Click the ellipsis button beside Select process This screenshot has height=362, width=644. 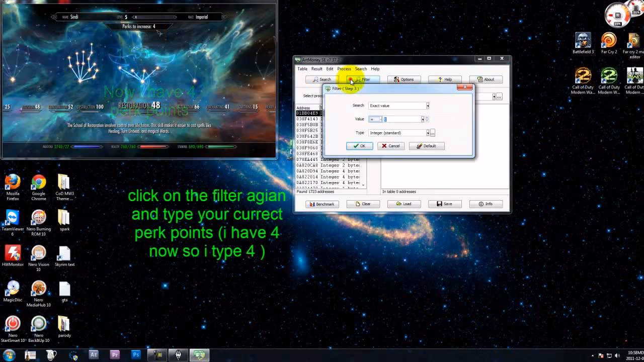499,97
